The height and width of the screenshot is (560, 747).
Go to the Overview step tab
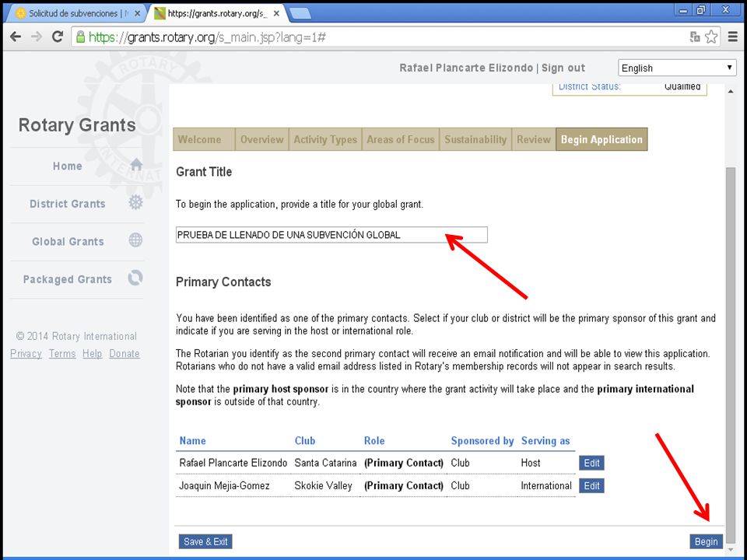262,139
